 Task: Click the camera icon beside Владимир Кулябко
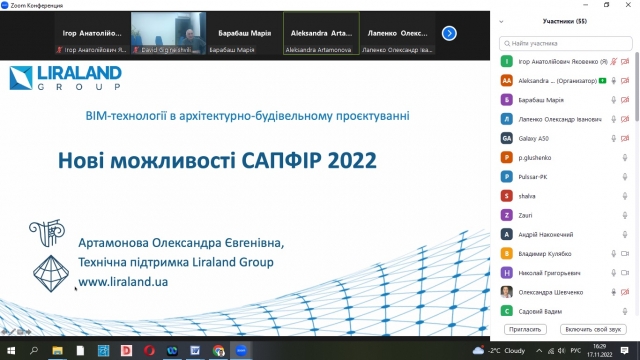[624, 253]
